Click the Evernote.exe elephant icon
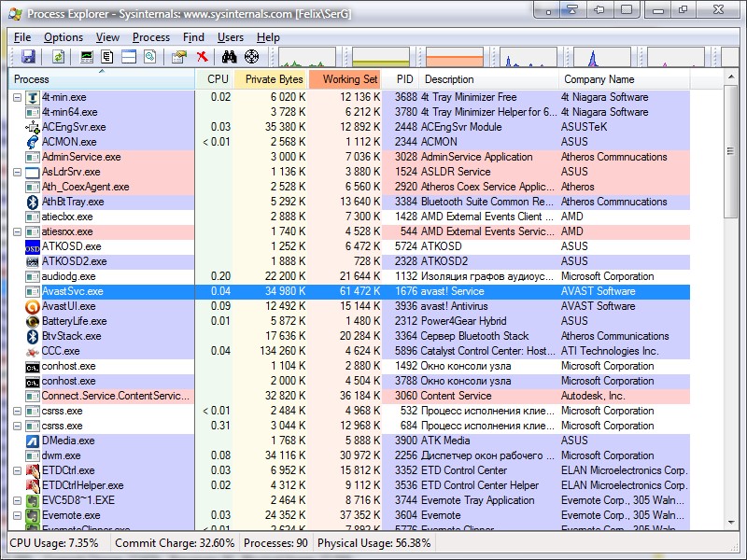This screenshot has height=560, width=747. coord(33,516)
